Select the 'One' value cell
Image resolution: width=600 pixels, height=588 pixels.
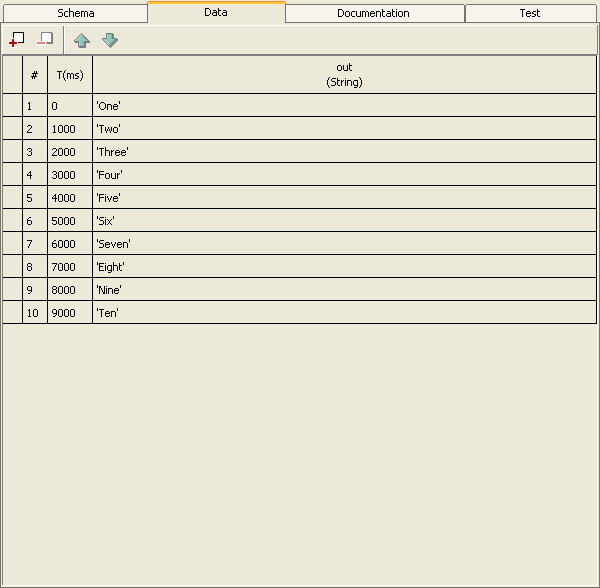point(344,106)
